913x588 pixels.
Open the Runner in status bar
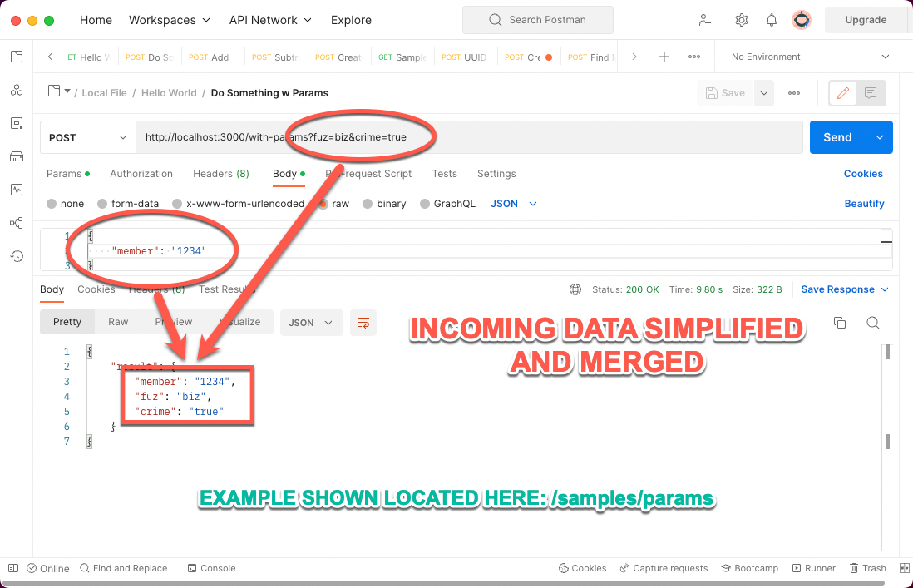point(813,568)
